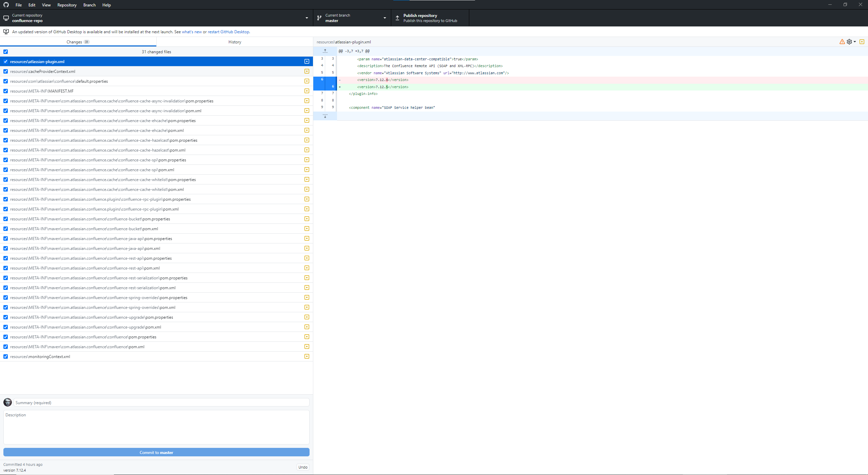868x475 pixels.
Task: Click modified icon for confluence-rest-api pom.properties
Action: point(307,258)
